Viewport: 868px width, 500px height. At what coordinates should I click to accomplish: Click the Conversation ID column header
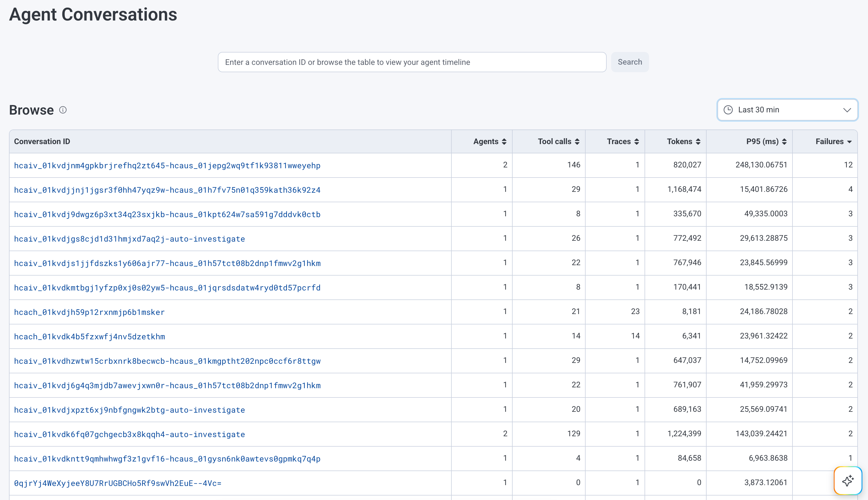[x=42, y=142]
